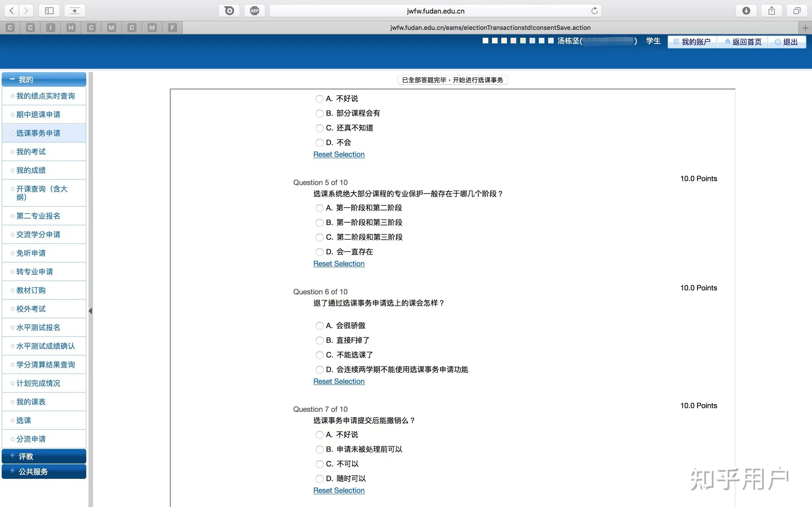Click the back navigation arrow in Safari
812x507 pixels.
pos(11,10)
